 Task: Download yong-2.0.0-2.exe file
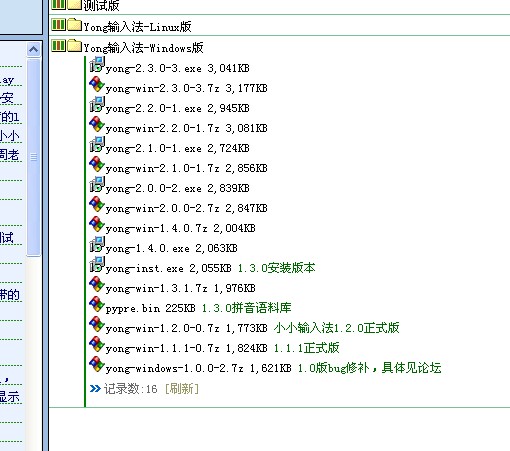pos(154,188)
